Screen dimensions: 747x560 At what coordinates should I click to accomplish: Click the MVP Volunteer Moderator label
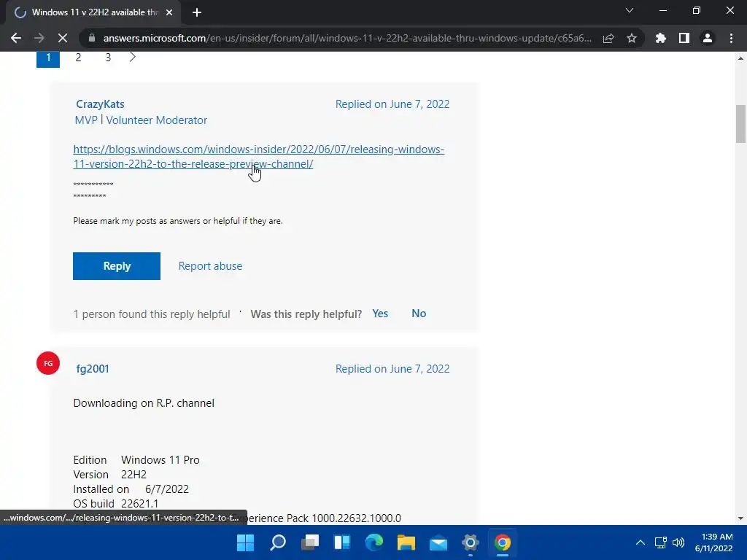tap(141, 120)
